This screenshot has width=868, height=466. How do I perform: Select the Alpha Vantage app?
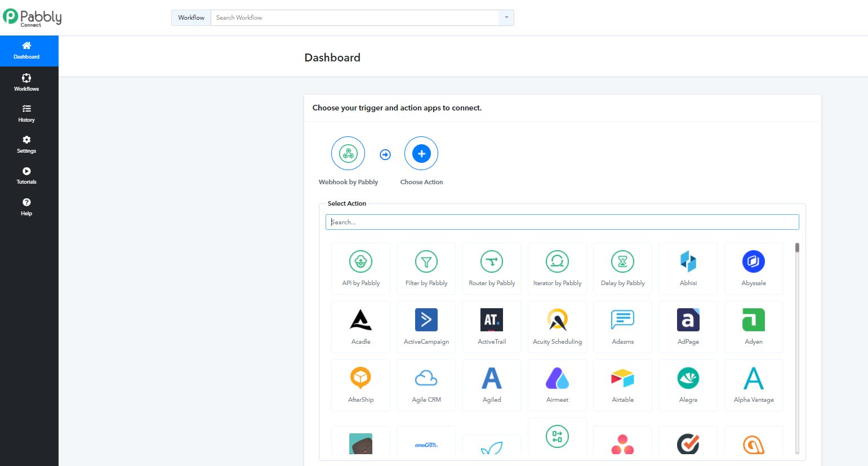(x=754, y=385)
